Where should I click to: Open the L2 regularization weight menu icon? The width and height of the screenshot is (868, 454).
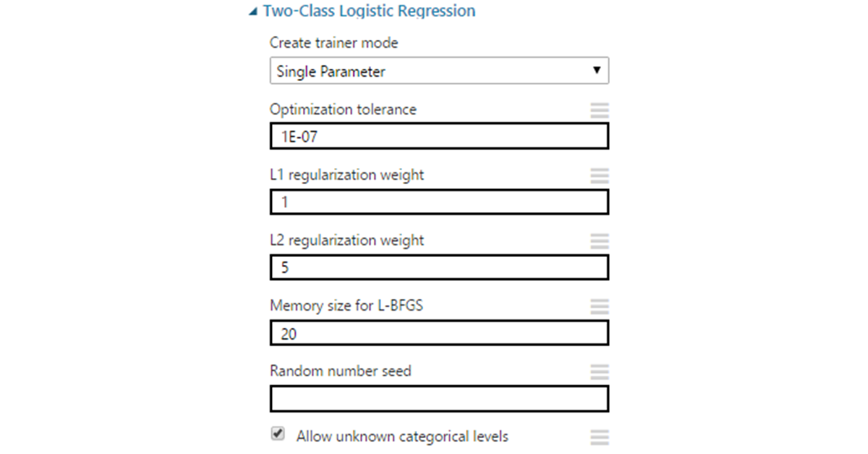600,240
